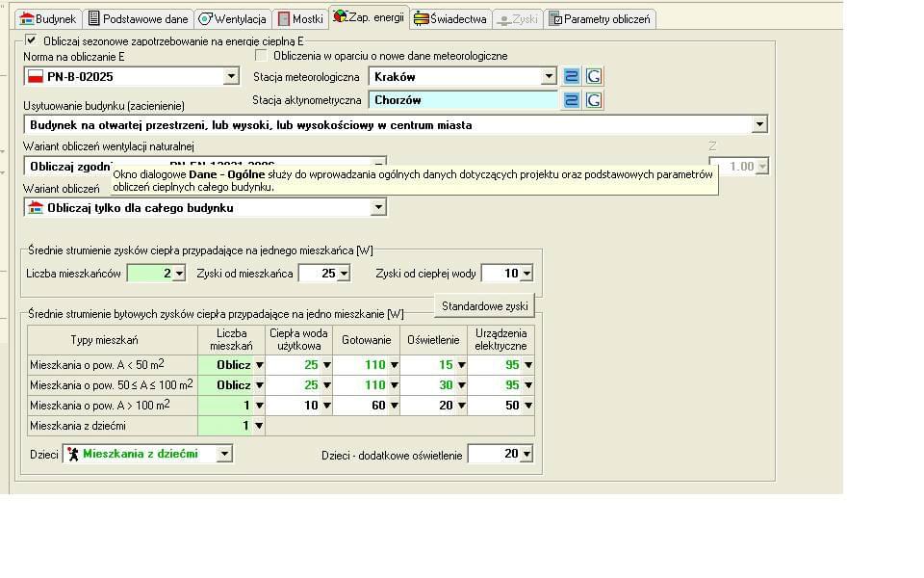Open Gotowanie dropdown for A < 50 m2
Screen dimensions: 924x578
click(x=394, y=365)
